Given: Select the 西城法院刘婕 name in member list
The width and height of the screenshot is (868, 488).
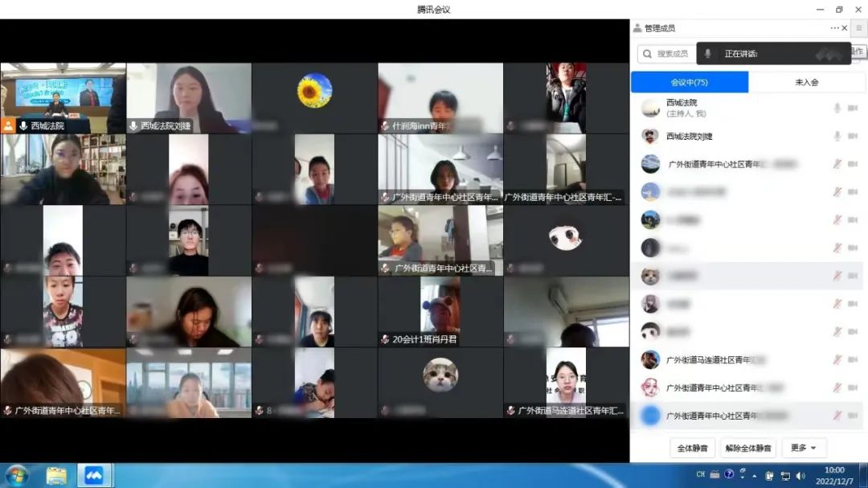Looking at the screenshot, I should 690,136.
